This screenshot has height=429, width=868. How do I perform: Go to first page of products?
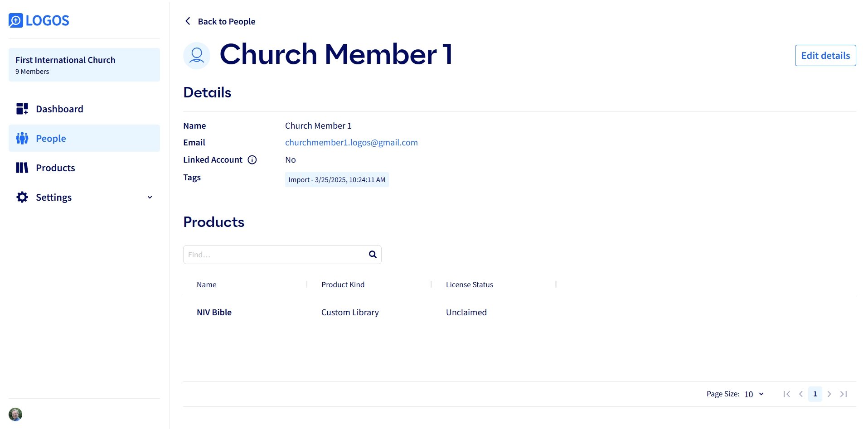787,394
